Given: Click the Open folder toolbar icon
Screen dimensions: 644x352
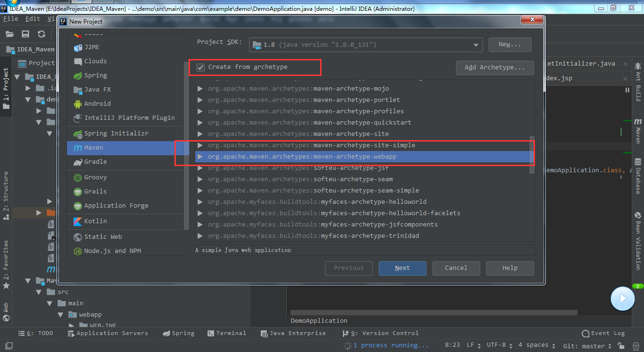Looking at the screenshot, I should [x=9, y=34].
